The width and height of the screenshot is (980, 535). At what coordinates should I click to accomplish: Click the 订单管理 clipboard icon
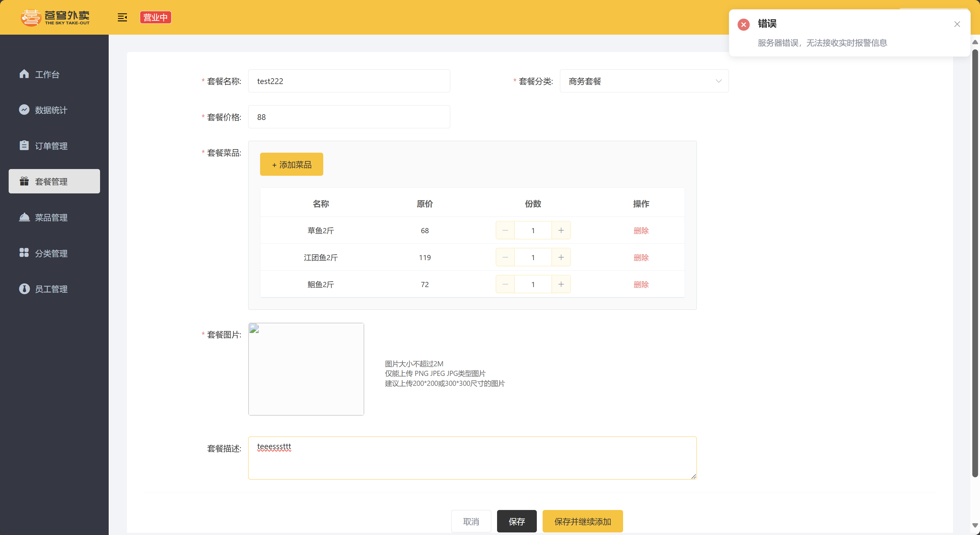point(24,145)
